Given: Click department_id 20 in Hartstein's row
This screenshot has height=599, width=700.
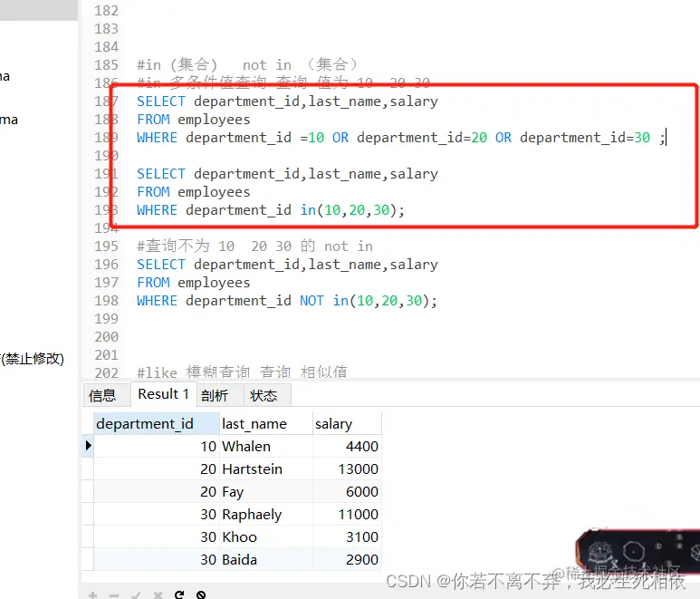Looking at the screenshot, I should pyautogui.click(x=157, y=469).
